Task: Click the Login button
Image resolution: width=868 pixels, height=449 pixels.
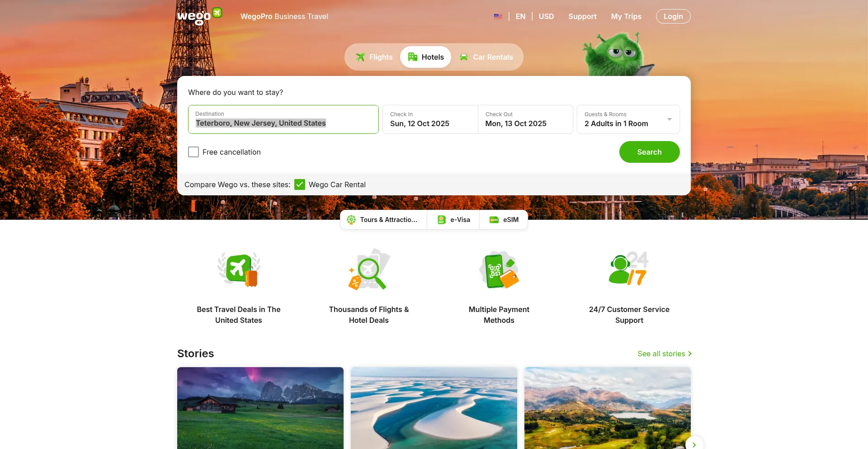Action: 673,16
